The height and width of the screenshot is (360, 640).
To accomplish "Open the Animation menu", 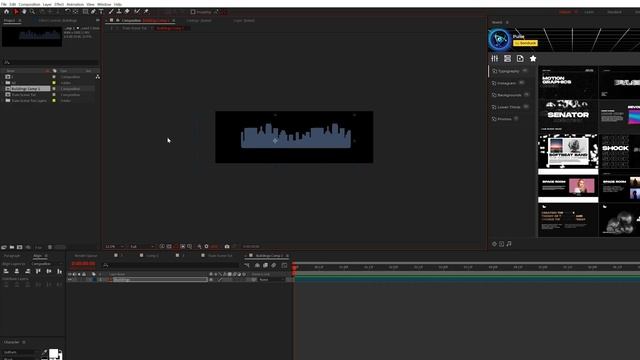I will coord(75,4).
